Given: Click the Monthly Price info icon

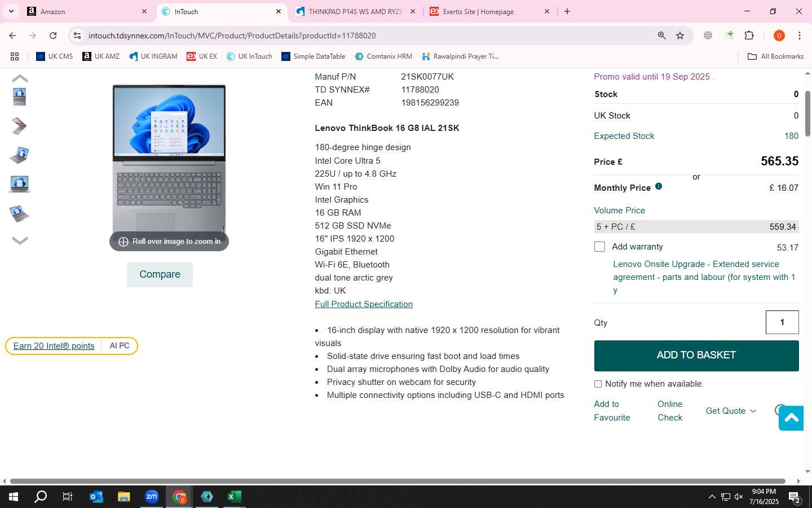Looking at the screenshot, I should point(659,186).
